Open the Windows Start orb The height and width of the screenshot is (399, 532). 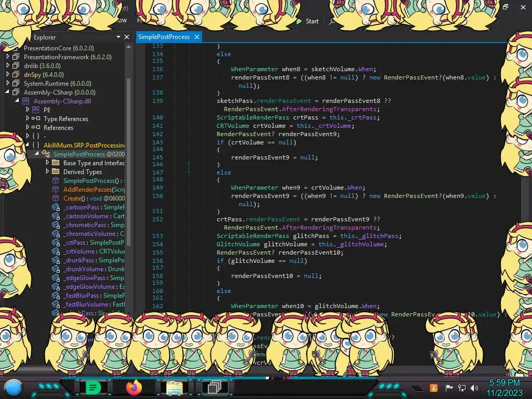[14, 388]
